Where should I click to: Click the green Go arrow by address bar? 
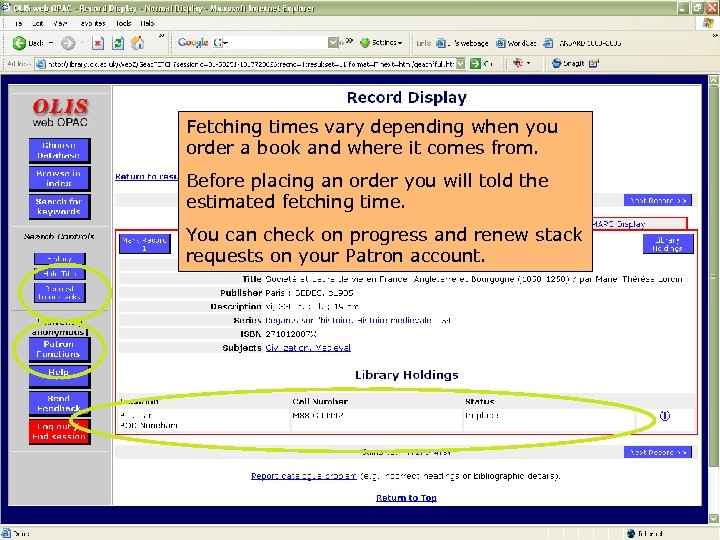[x=475, y=64]
